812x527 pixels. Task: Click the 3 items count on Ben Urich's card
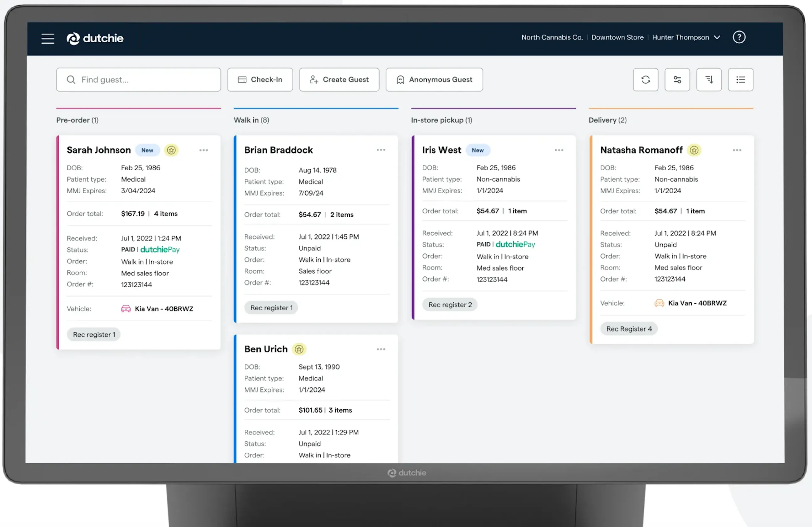click(340, 410)
